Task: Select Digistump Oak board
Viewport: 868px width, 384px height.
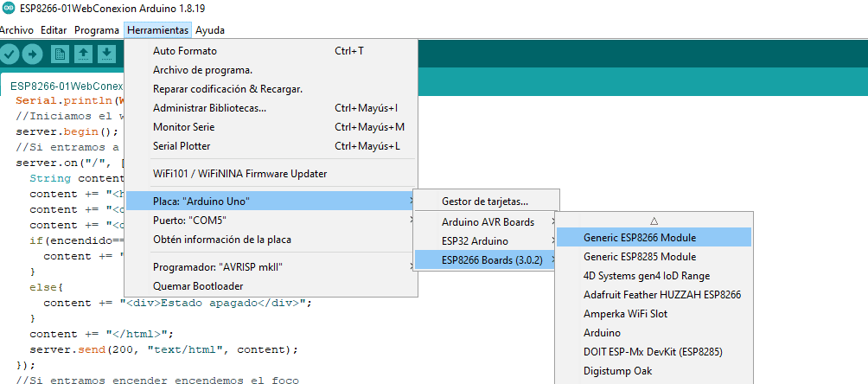Action: click(654, 370)
